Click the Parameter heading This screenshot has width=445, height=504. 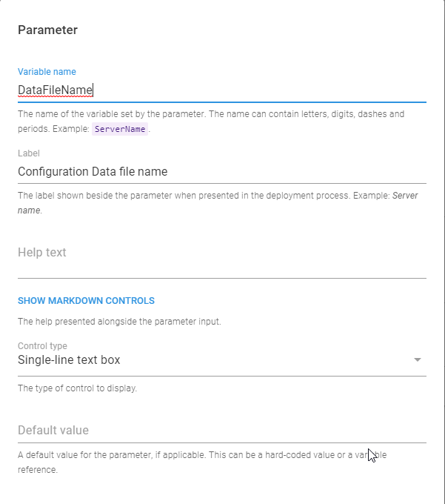[47, 30]
